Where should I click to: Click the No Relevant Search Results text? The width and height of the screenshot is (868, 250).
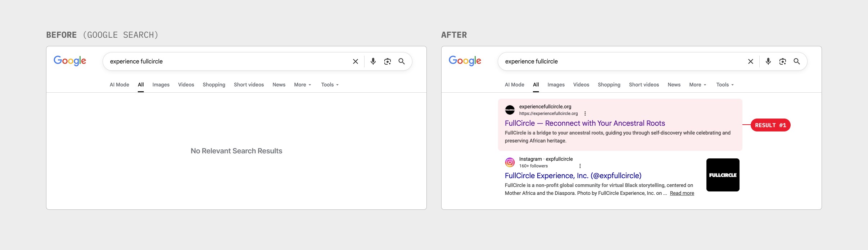tap(236, 151)
